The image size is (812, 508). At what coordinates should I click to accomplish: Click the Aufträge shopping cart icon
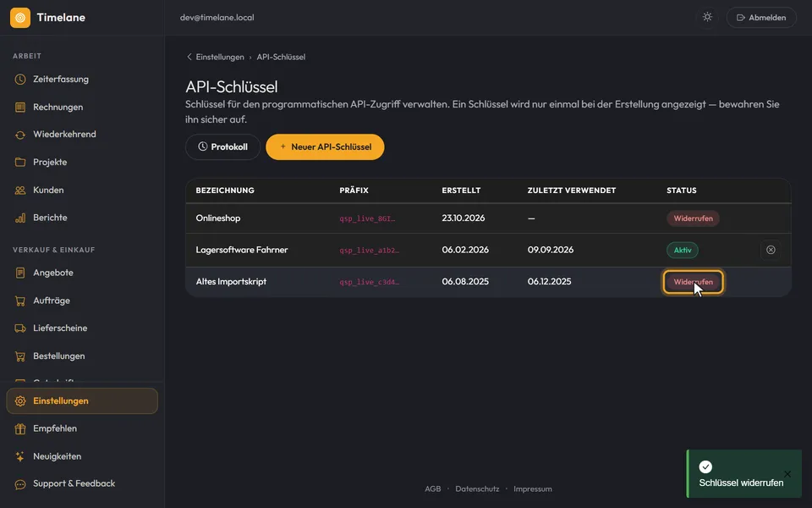pyautogui.click(x=20, y=301)
